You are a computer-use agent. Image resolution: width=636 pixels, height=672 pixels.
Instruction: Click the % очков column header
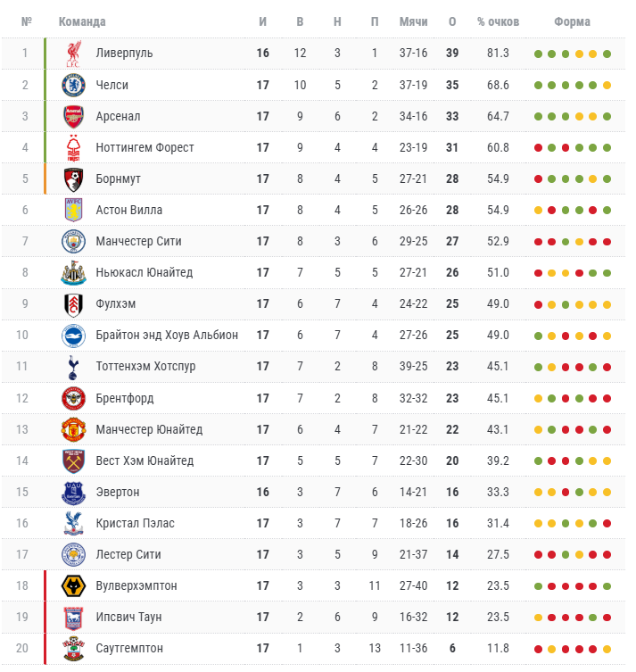(x=498, y=21)
